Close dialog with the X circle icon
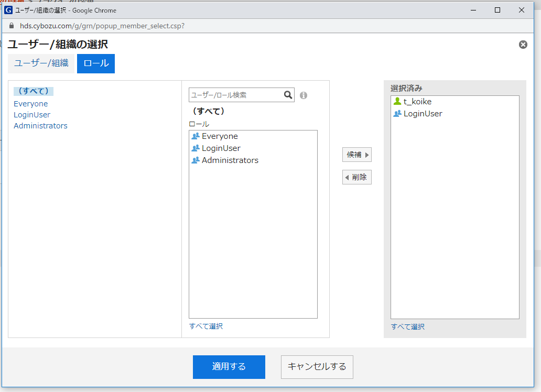The height and width of the screenshot is (392, 541). 523,45
